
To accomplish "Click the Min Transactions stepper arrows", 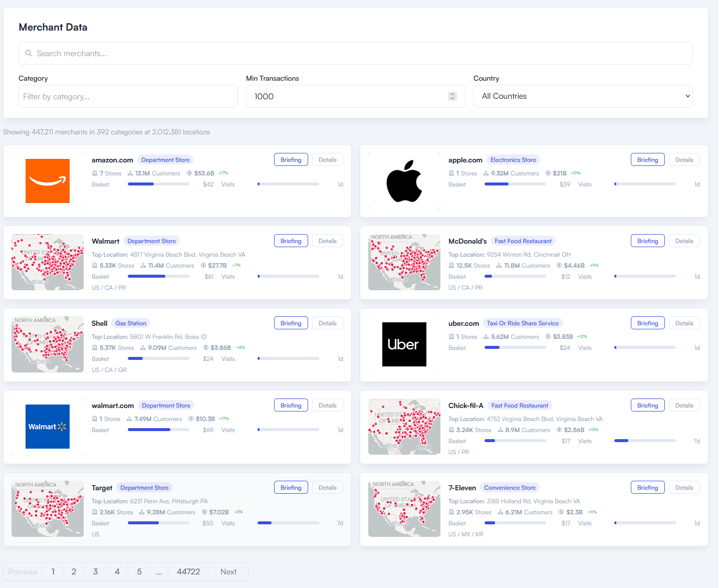I will (452, 96).
